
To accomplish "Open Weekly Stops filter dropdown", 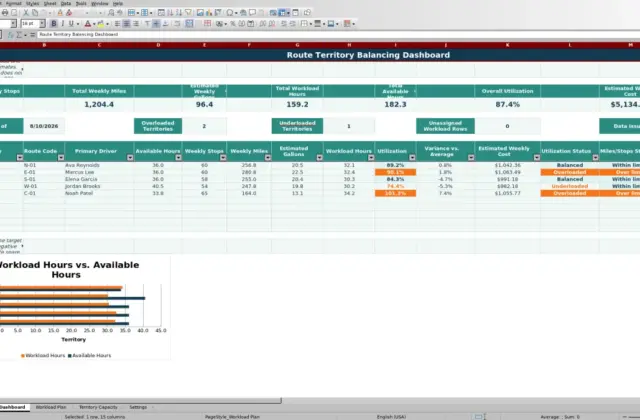I will coord(223,158).
